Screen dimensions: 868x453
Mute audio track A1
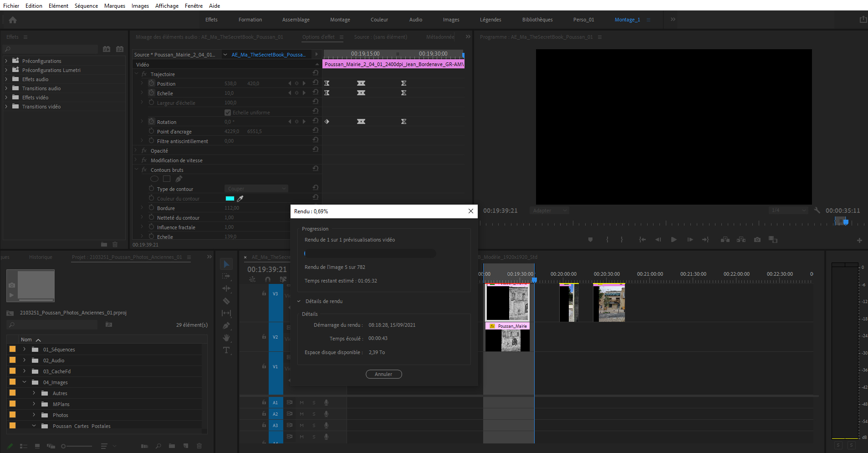point(301,402)
